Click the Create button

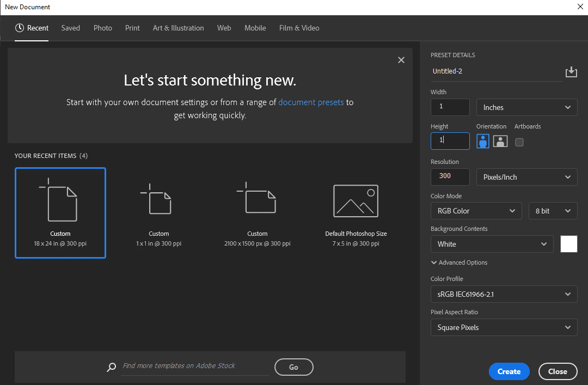click(509, 371)
